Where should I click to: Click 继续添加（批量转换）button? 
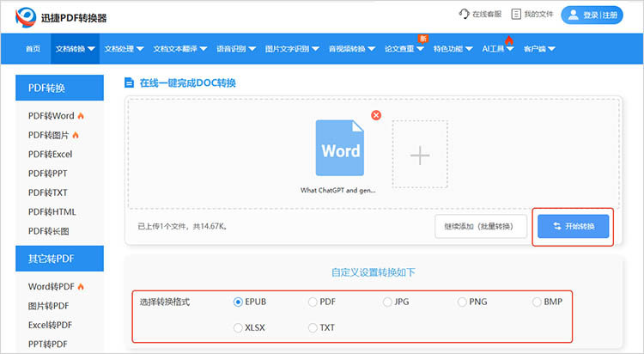pos(481,226)
